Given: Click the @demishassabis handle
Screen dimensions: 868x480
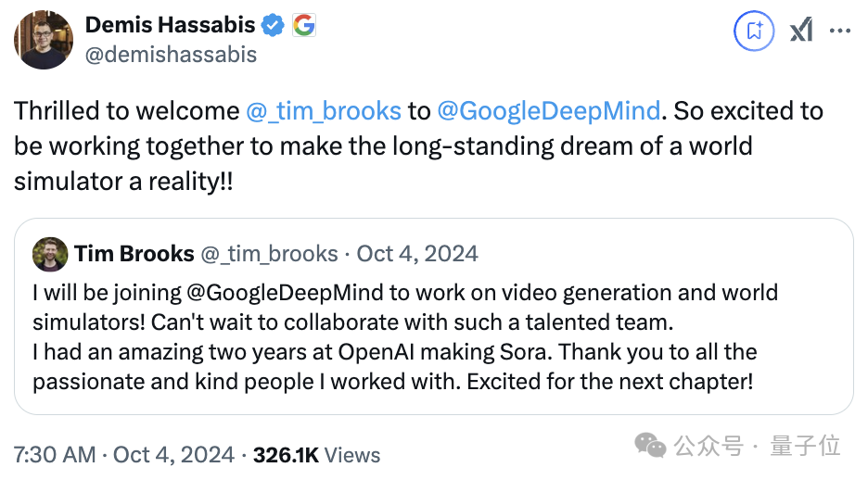Looking at the screenshot, I should point(172,55).
